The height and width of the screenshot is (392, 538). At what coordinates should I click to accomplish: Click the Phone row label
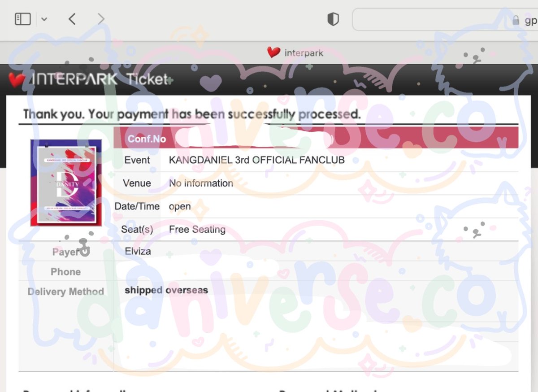66,272
